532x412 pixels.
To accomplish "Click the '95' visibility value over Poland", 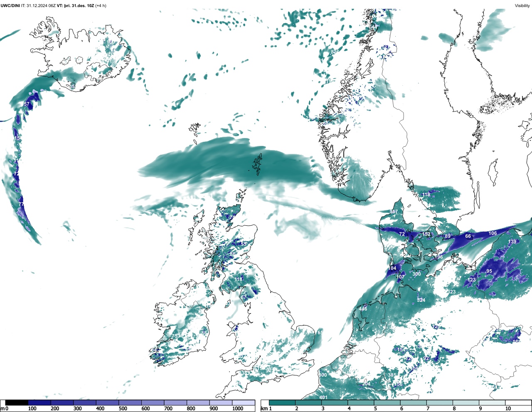I will pos(489,271).
